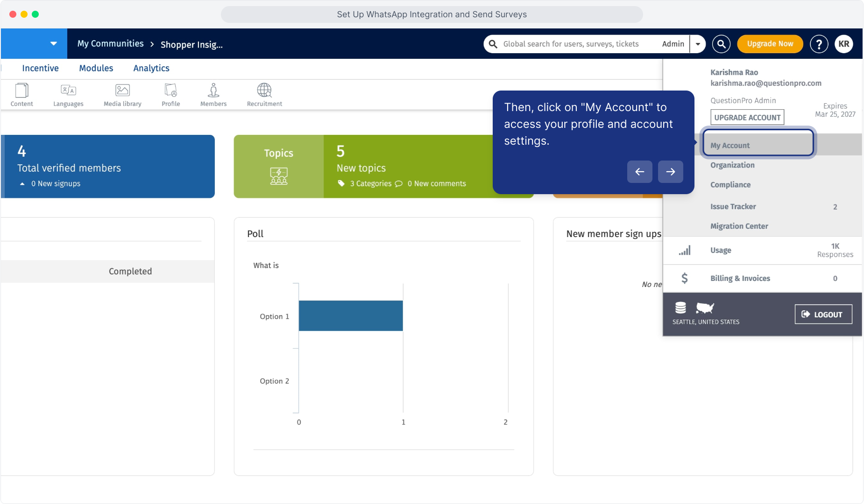Expand the blue product switcher dropdown
This screenshot has height=504, width=864.
pos(54,43)
